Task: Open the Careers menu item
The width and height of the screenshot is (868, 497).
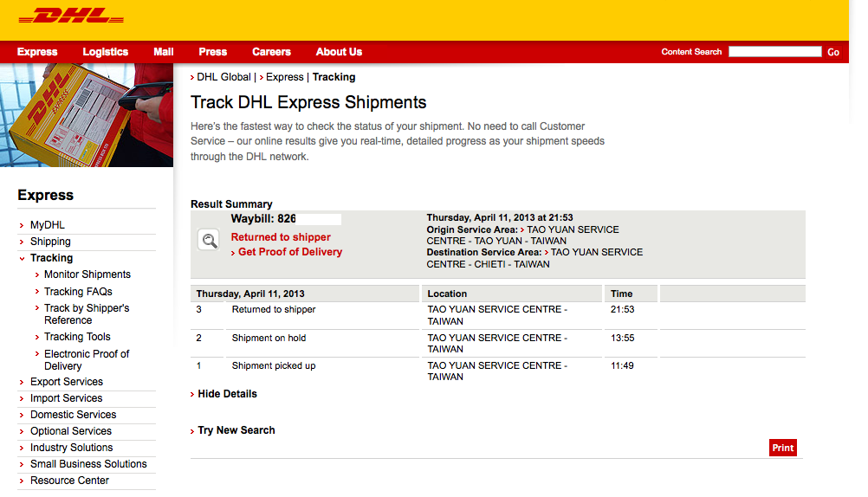Action: [271, 52]
